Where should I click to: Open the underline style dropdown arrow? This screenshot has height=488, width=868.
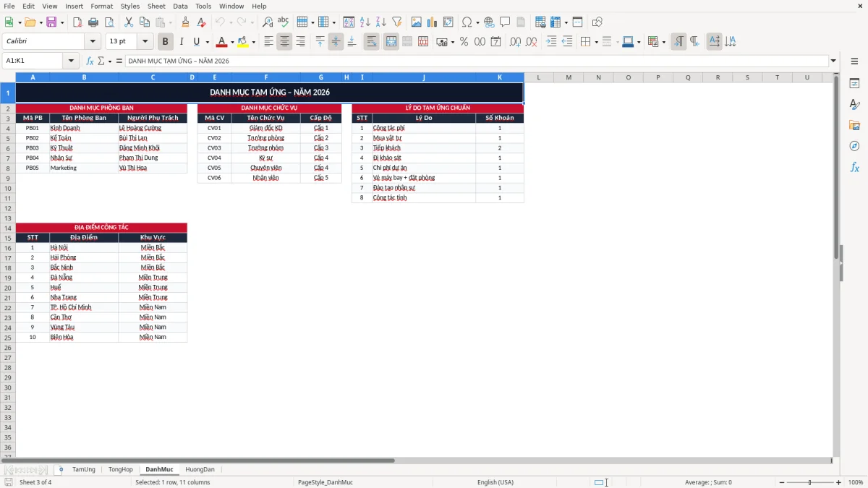(x=207, y=42)
